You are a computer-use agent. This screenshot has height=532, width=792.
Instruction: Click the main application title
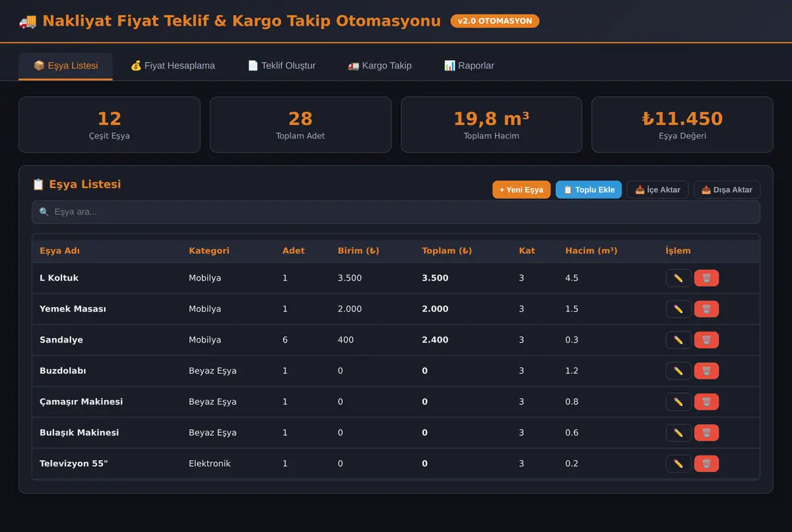click(x=242, y=21)
